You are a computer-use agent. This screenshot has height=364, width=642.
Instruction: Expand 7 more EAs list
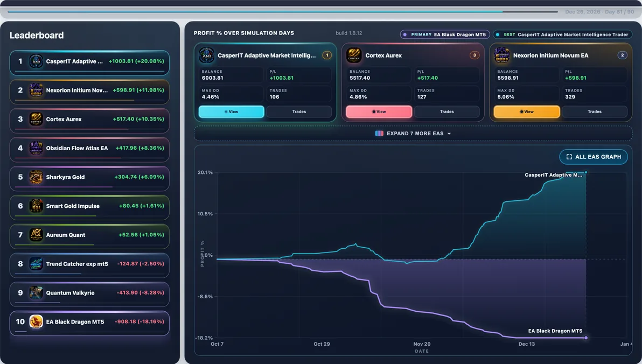413,134
